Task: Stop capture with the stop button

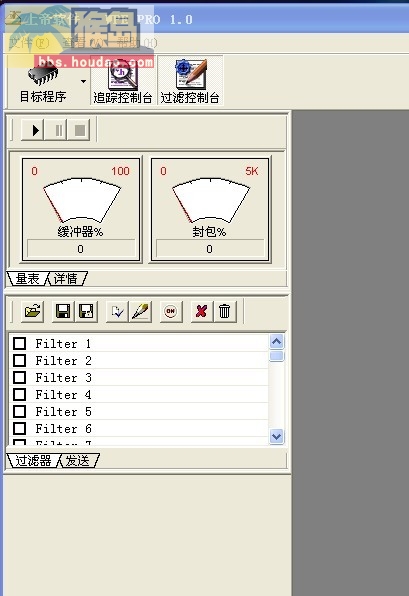Action: coord(79,130)
